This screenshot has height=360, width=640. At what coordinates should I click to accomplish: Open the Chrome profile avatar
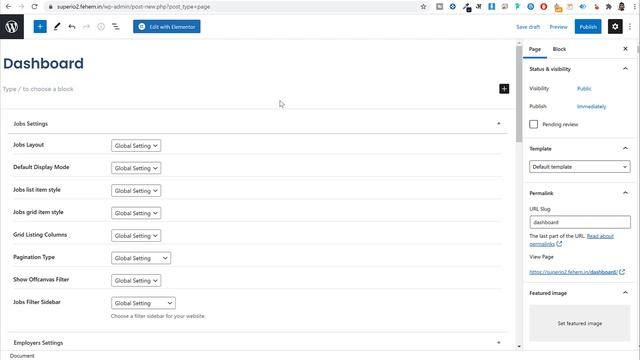point(621,7)
